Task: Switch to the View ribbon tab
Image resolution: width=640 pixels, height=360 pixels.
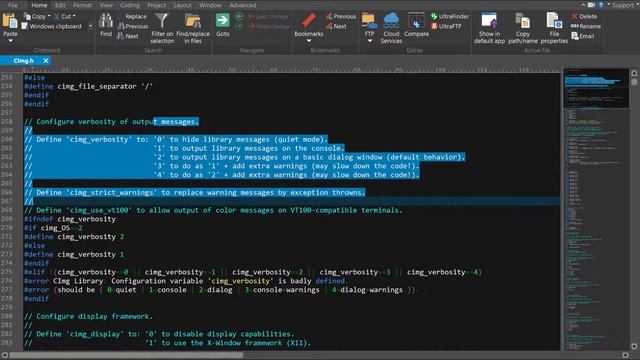Action: coord(106,5)
